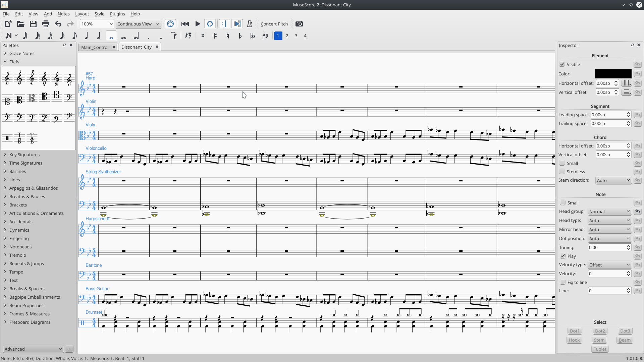Save the score with the floppy icon
This screenshot has height=362, width=644.
pos(33,24)
